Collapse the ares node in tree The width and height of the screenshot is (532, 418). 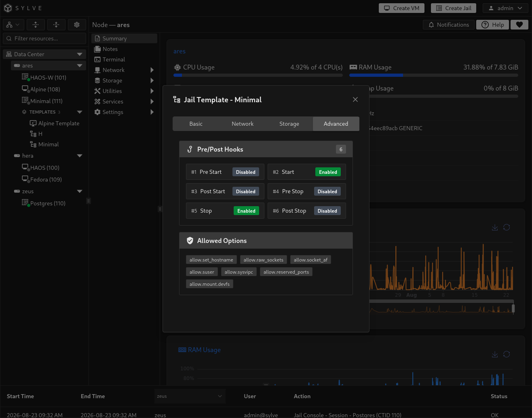[x=80, y=65]
